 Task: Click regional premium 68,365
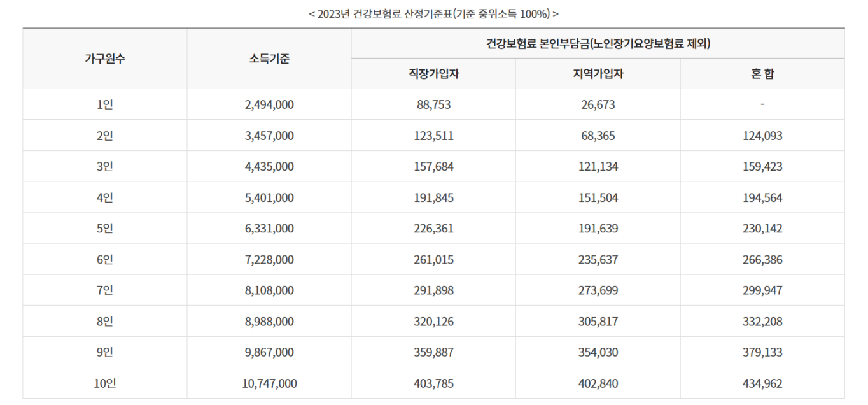pyautogui.click(x=598, y=136)
